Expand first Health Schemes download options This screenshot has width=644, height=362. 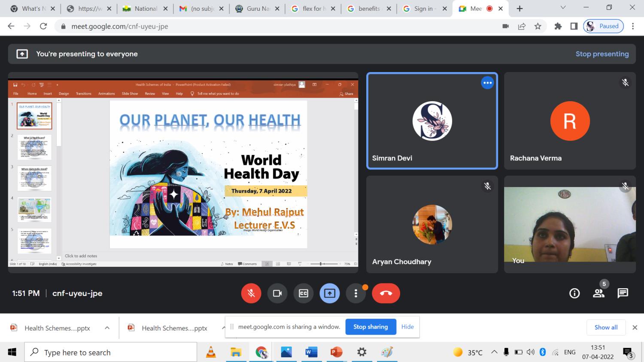[107, 328]
